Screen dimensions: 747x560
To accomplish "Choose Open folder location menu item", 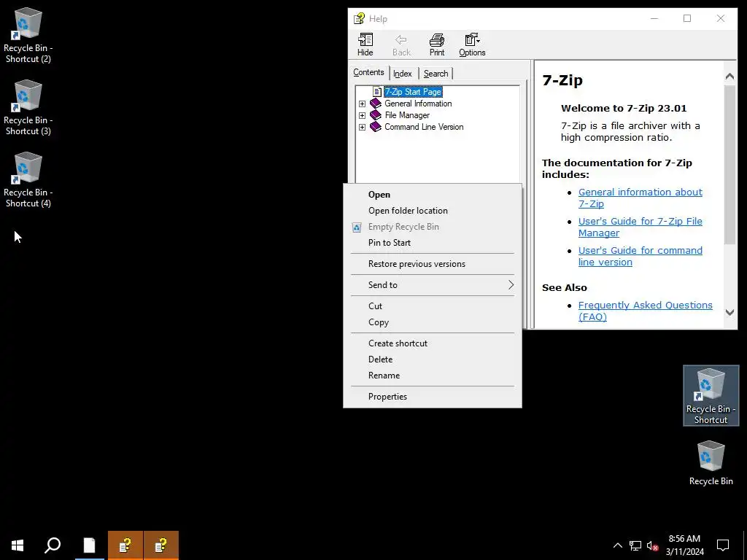I will pyautogui.click(x=432, y=211).
